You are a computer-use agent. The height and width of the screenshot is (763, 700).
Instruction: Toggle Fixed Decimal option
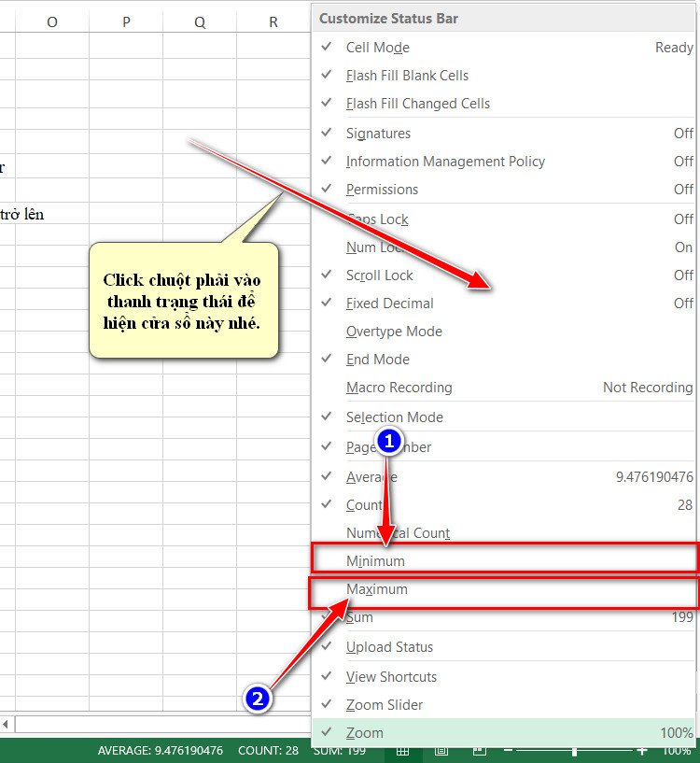(x=503, y=304)
